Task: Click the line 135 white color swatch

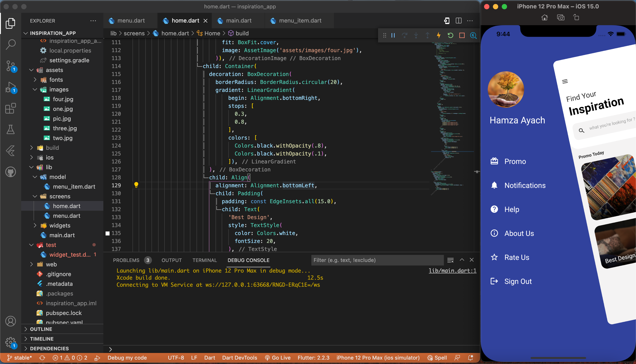Action: tap(108, 233)
